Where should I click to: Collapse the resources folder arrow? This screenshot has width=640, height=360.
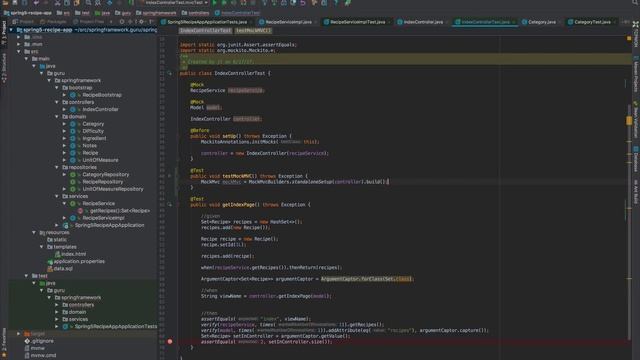[x=34, y=232]
